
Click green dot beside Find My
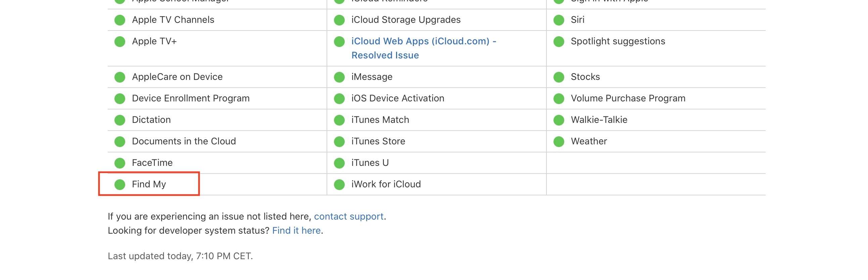coord(119,184)
